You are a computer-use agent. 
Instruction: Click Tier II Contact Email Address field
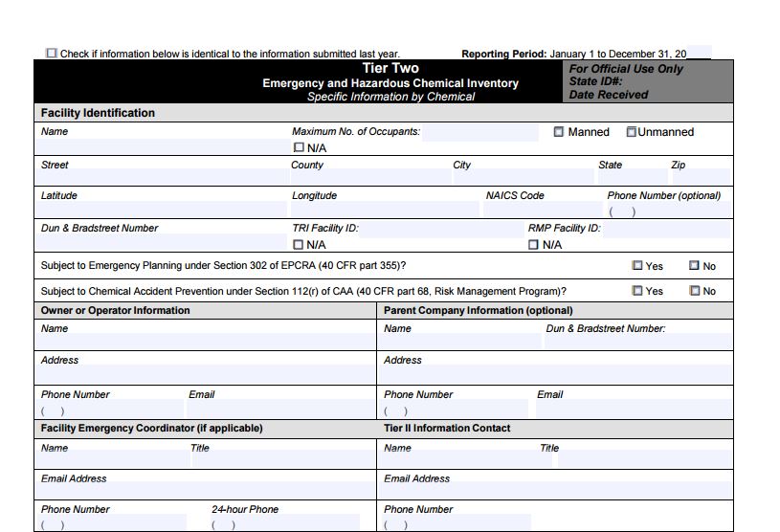555,490
